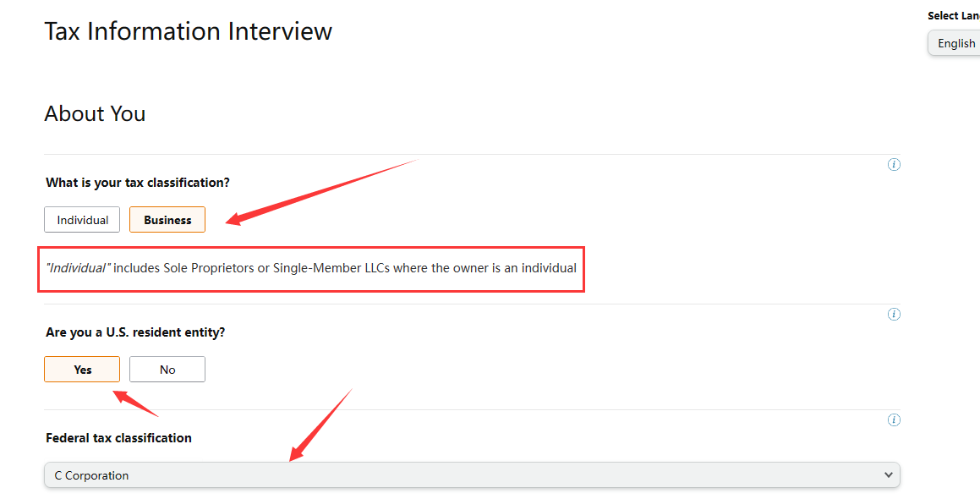Open info icon beside tax classification question
This screenshot has width=980, height=499.
pyautogui.click(x=894, y=164)
